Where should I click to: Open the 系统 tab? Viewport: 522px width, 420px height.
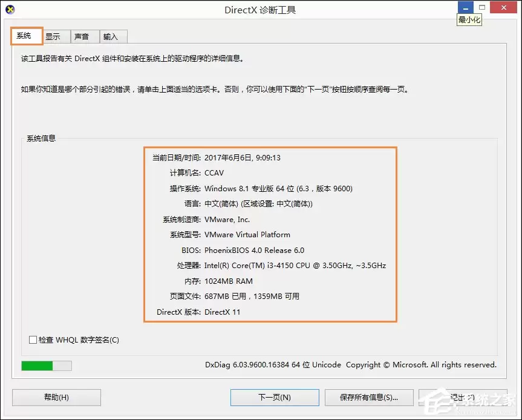click(27, 36)
